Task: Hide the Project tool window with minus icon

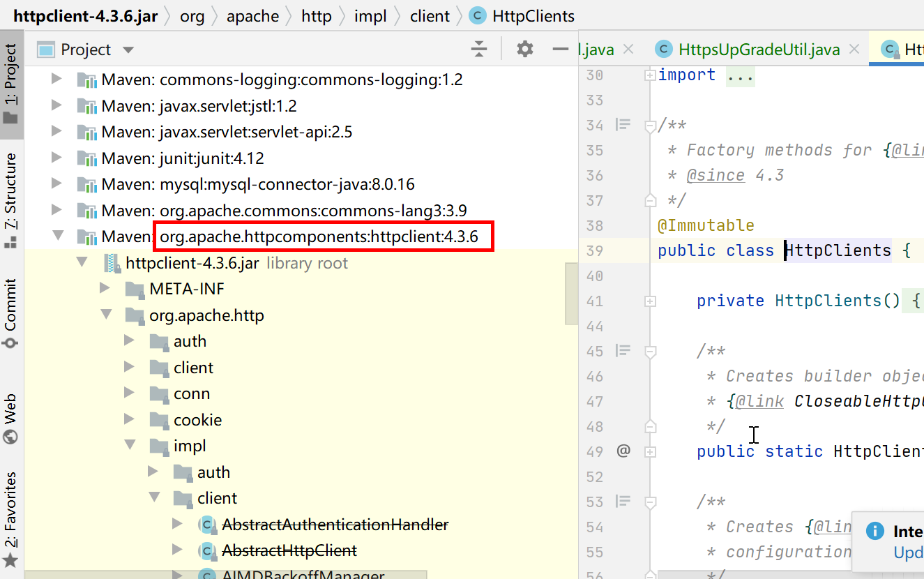Action: [561, 49]
